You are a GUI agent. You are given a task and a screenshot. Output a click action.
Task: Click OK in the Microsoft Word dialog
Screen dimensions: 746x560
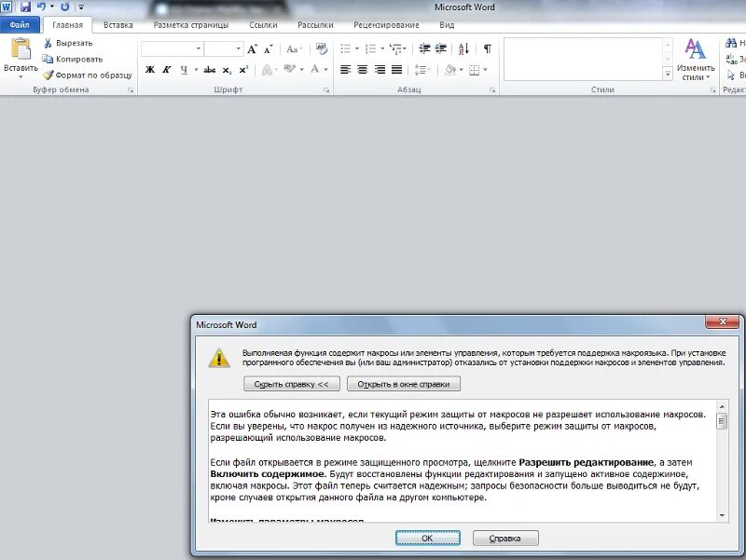coord(428,539)
